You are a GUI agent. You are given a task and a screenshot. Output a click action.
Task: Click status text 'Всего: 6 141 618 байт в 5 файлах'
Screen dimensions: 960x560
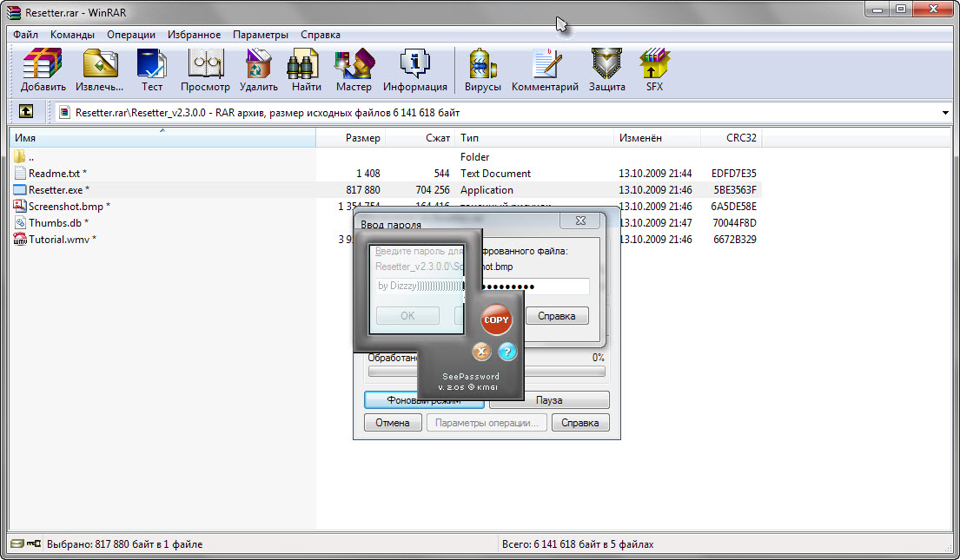pyautogui.click(x=578, y=544)
